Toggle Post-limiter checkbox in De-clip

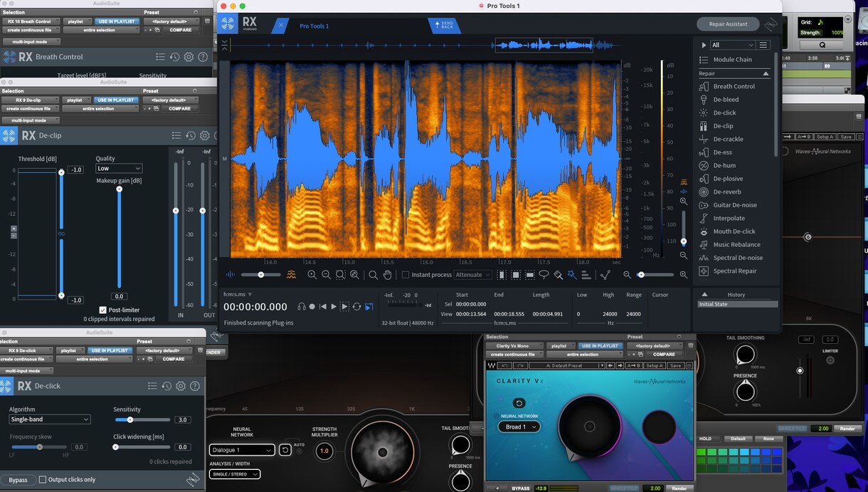tap(103, 310)
